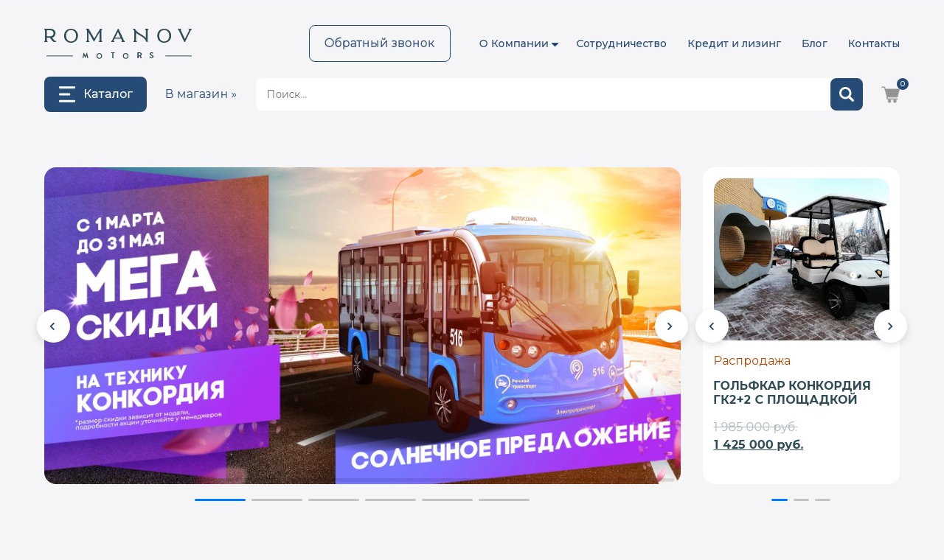This screenshot has height=560, width=944.
Task: Go to next slide in main banner
Action: [x=671, y=326]
